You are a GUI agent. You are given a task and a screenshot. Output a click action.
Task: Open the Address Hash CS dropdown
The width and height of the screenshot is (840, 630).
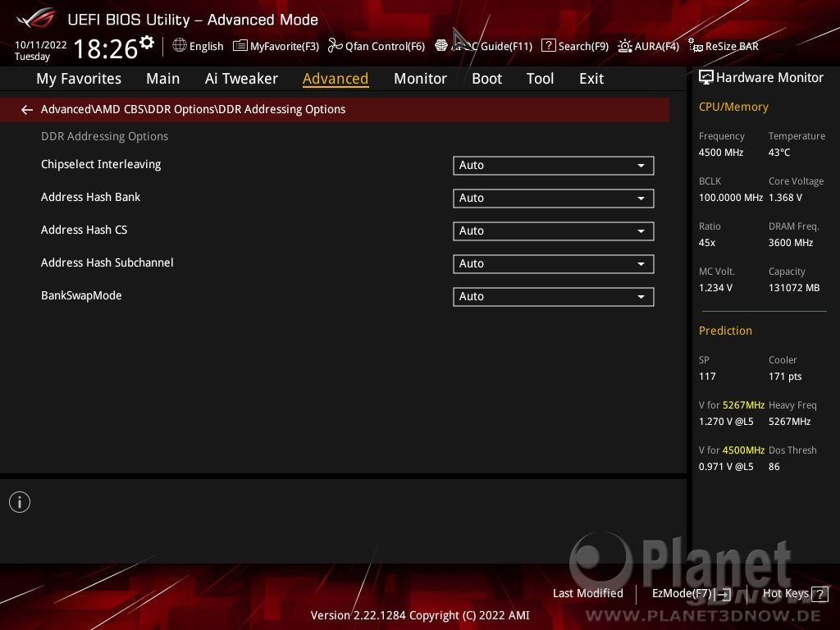point(554,231)
